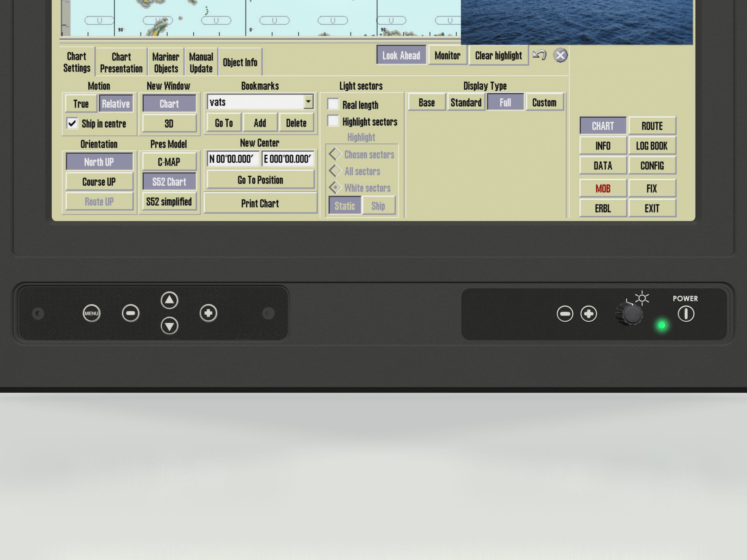747x560 pixels.
Task: Click the undo arrow icon beside Clear highlight
Action: coord(539,55)
